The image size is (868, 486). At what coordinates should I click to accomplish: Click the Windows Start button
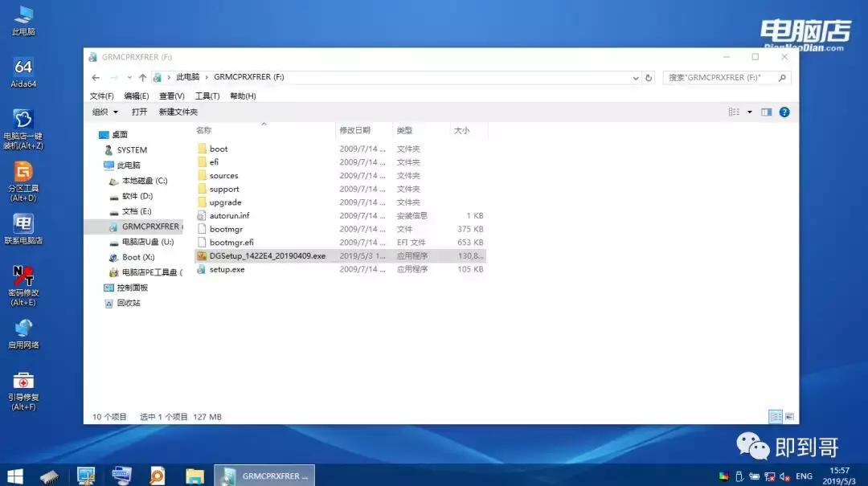pos(14,476)
